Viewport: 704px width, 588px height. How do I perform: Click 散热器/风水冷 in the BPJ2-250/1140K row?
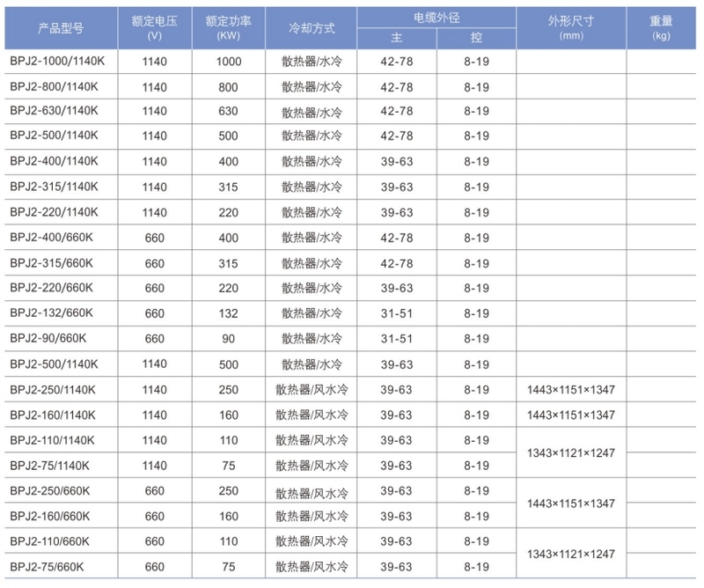pos(312,389)
